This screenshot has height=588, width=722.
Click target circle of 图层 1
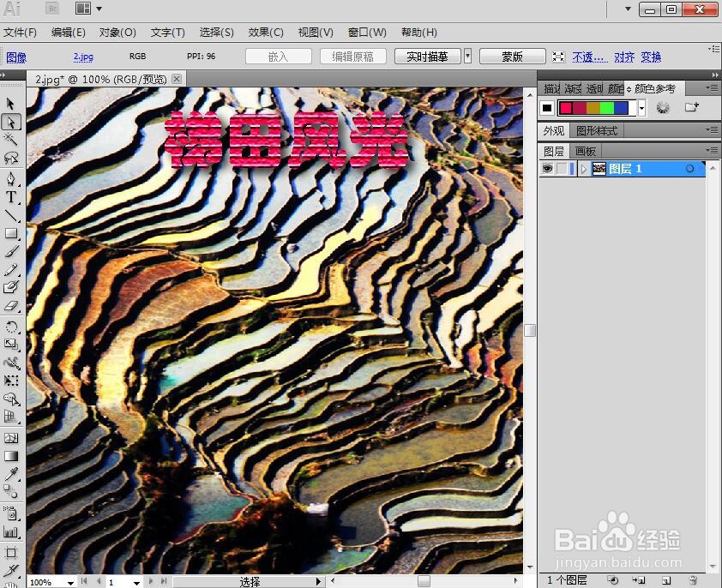point(689,169)
